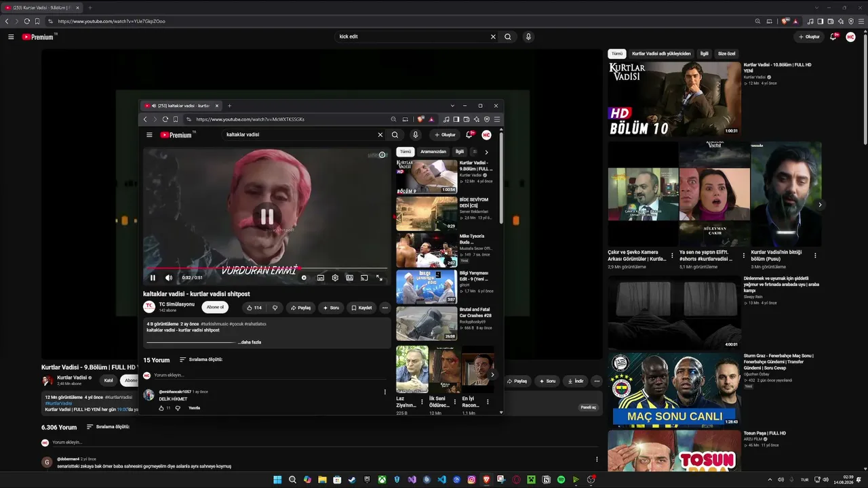Image resolution: width=868 pixels, height=488 pixels.
Task: Select the Tümü chip in the front window
Action: click(406, 152)
